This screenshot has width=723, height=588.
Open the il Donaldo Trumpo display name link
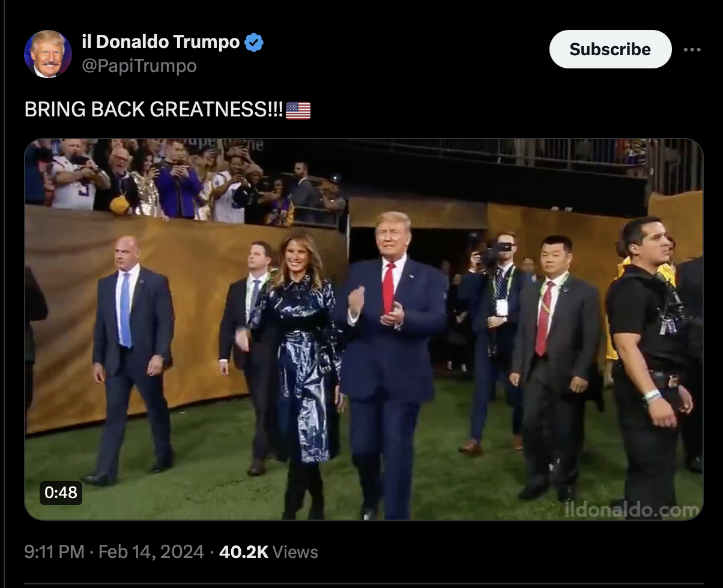[160, 42]
